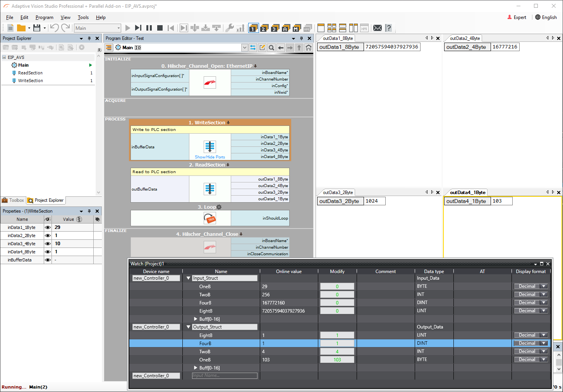The height and width of the screenshot is (392, 563).
Task: Collapse the Input_Struct tree node
Action: coord(189,278)
